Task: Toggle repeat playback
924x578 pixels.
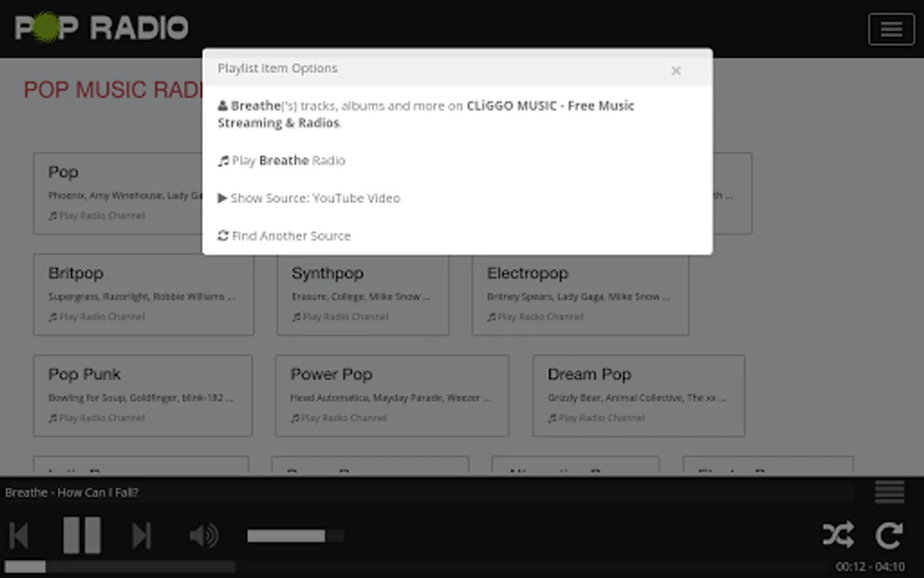Action: pos(889,535)
